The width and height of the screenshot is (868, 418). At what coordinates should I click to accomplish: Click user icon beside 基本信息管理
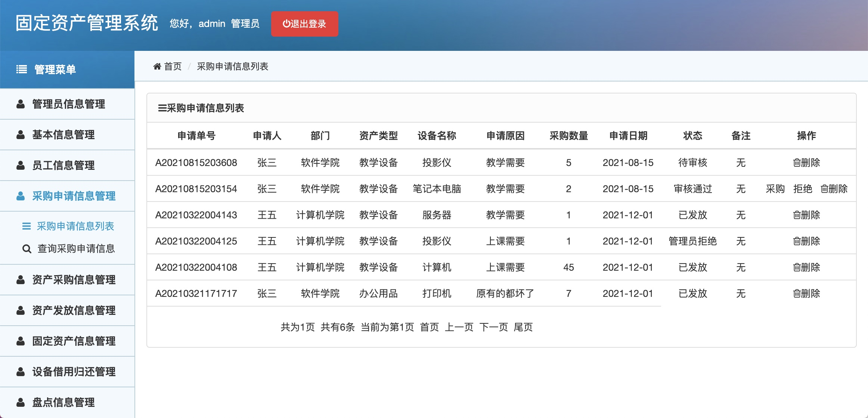(21, 135)
